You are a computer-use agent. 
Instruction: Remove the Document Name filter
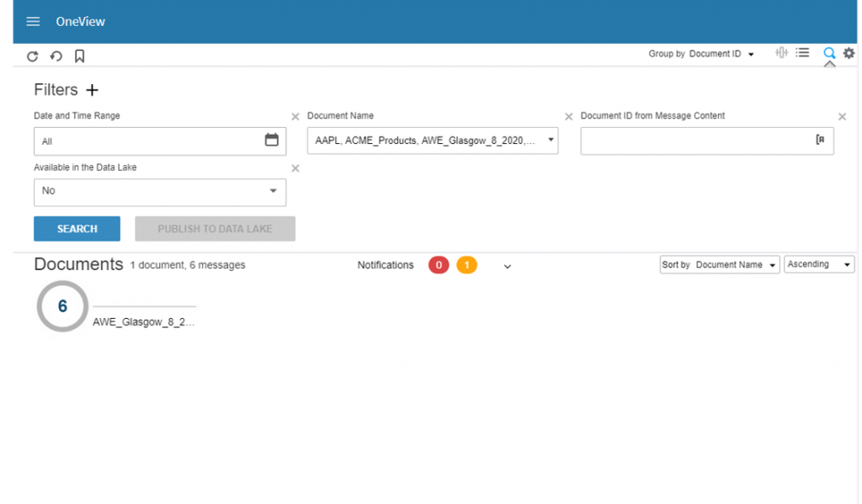tap(568, 117)
